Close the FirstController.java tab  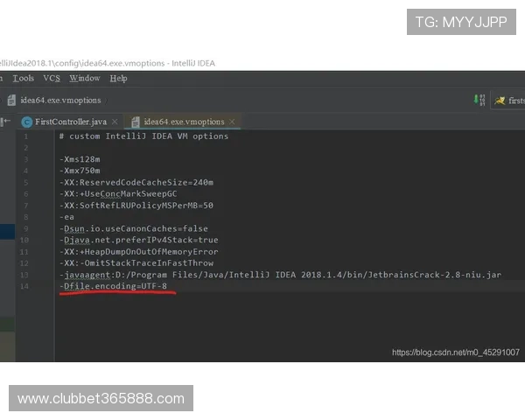click(115, 122)
